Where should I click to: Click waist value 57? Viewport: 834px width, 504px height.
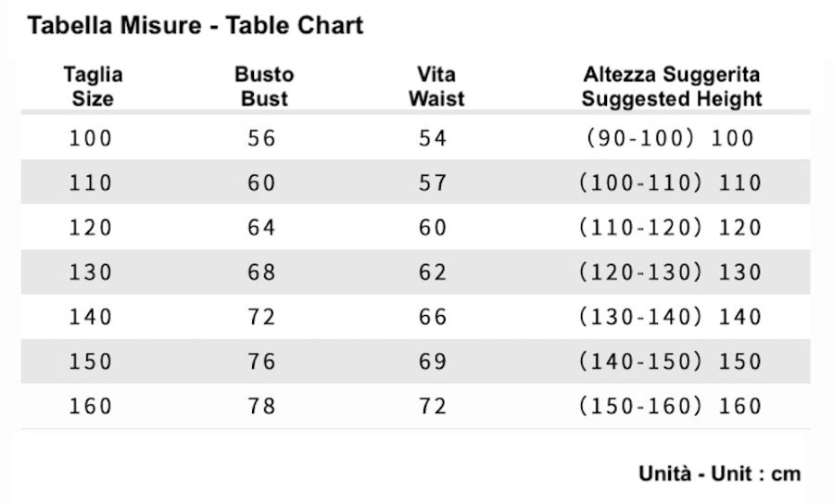pyautogui.click(x=433, y=183)
